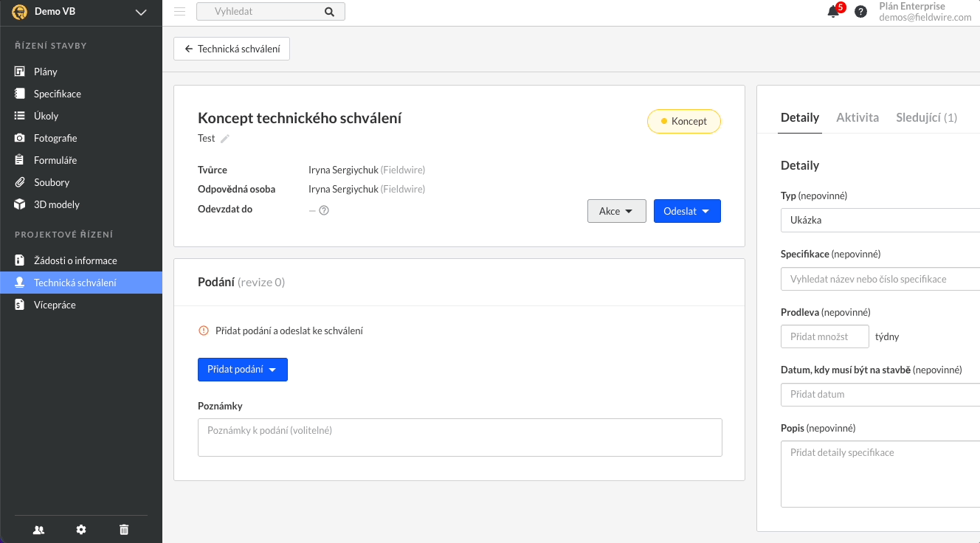This screenshot has height=543, width=980.
Task: Click the Podání (revize 0) heading
Action: click(x=241, y=282)
